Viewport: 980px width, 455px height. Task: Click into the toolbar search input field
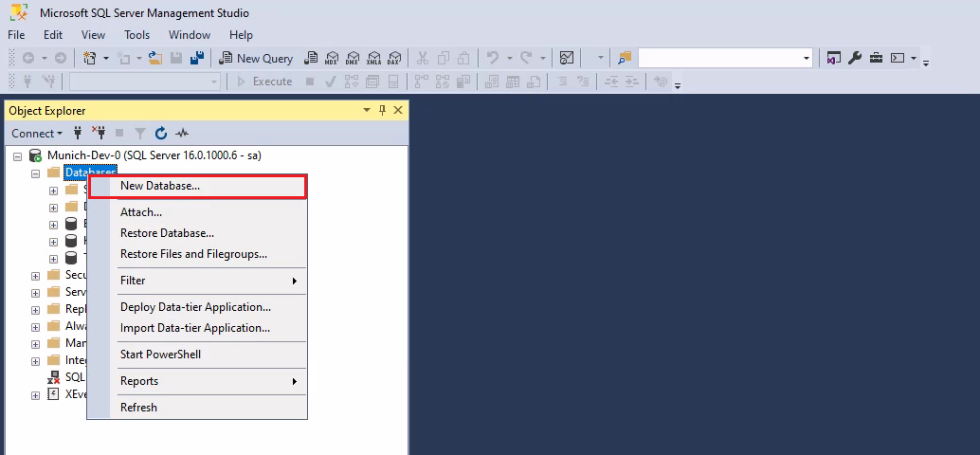pos(718,58)
